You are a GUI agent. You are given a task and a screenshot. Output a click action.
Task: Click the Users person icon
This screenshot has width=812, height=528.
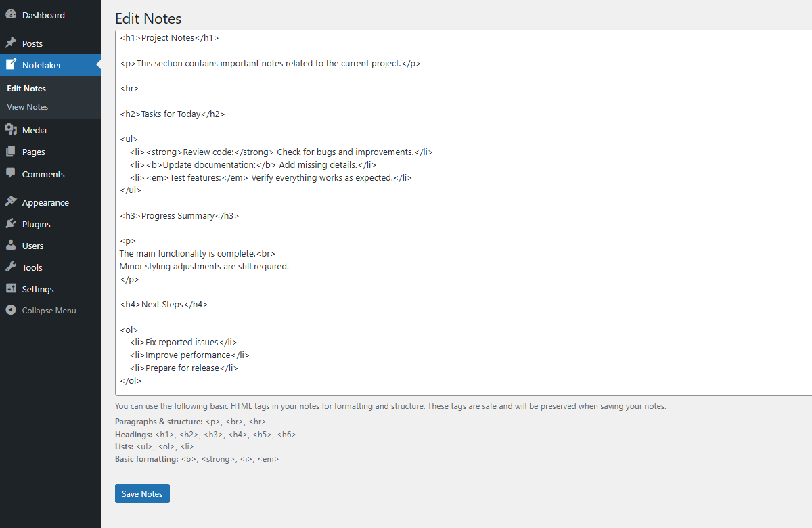[x=11, y=246]
